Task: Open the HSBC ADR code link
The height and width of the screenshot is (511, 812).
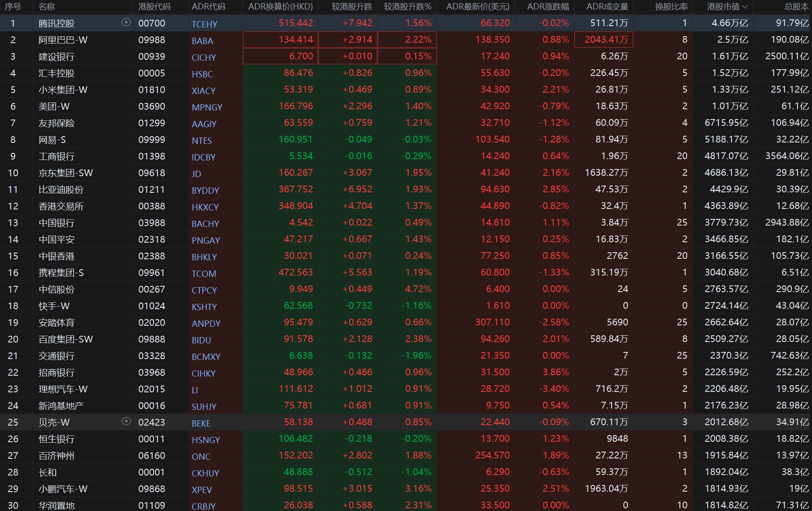Action: coord(202,74)
